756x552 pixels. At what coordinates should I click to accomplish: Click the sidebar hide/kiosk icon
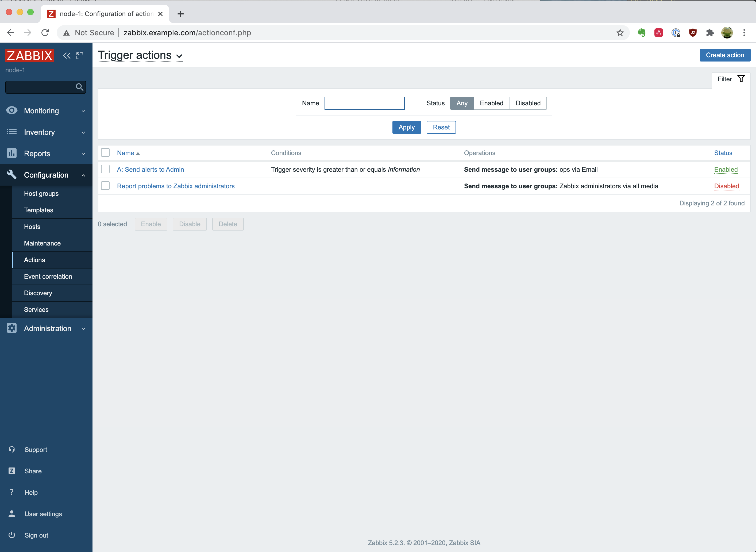79,55
